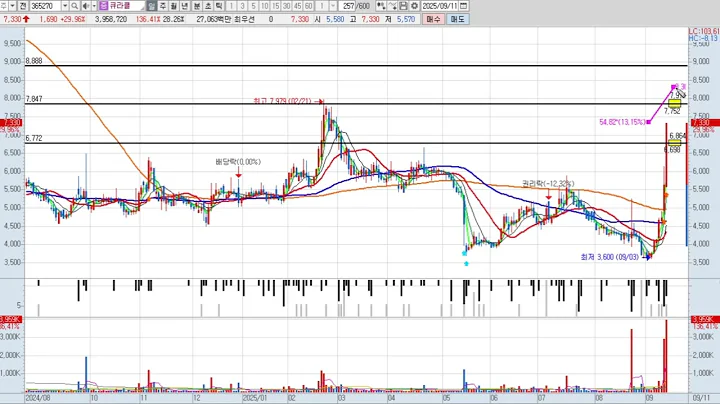
Task: Select the 60 interval button
Action: [309, 6]
